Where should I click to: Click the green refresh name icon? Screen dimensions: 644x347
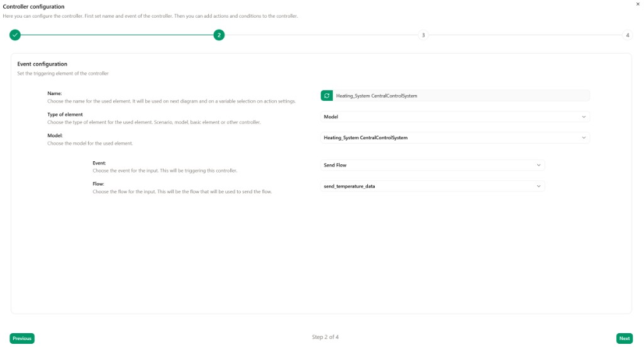326,96
